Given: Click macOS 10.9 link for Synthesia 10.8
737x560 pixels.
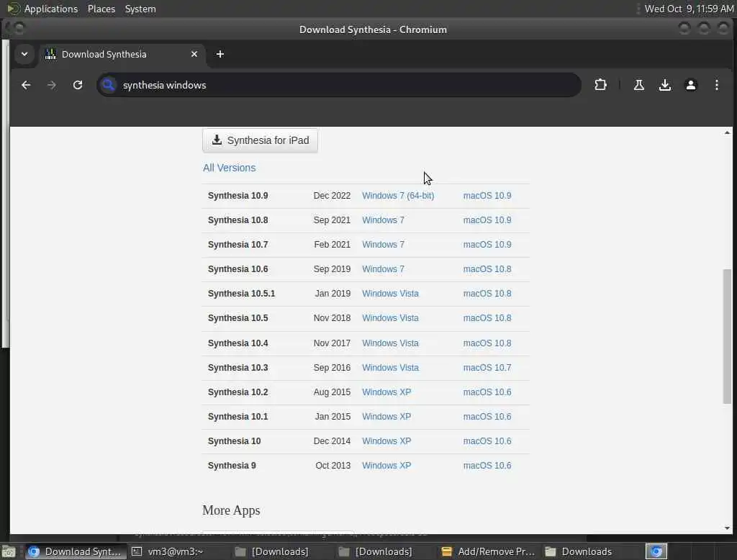Looking at the screenshot, I should point(487,220).
